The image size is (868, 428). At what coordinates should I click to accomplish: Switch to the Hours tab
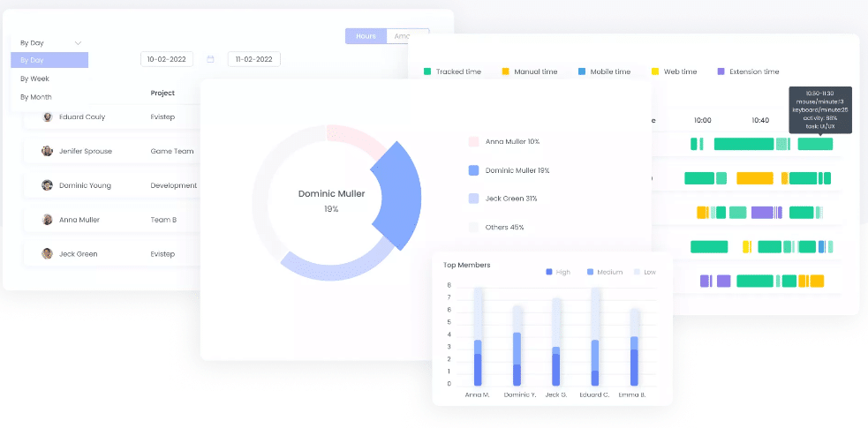(366, 36)
